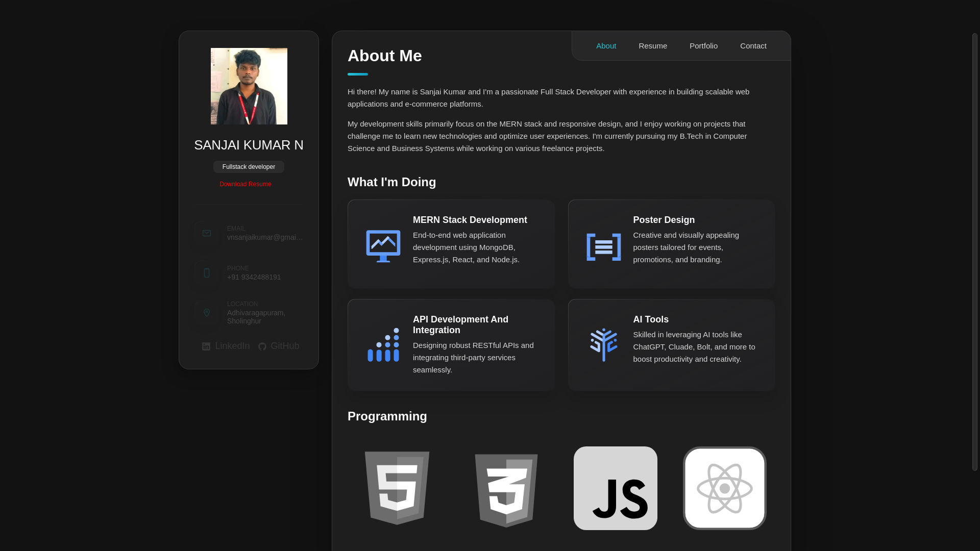Image resolution: width=980 pixels, height=551 pixels.
Task: Click the MERN Stack Development heading
Action: pyautogui.click(x=470, y=220)
